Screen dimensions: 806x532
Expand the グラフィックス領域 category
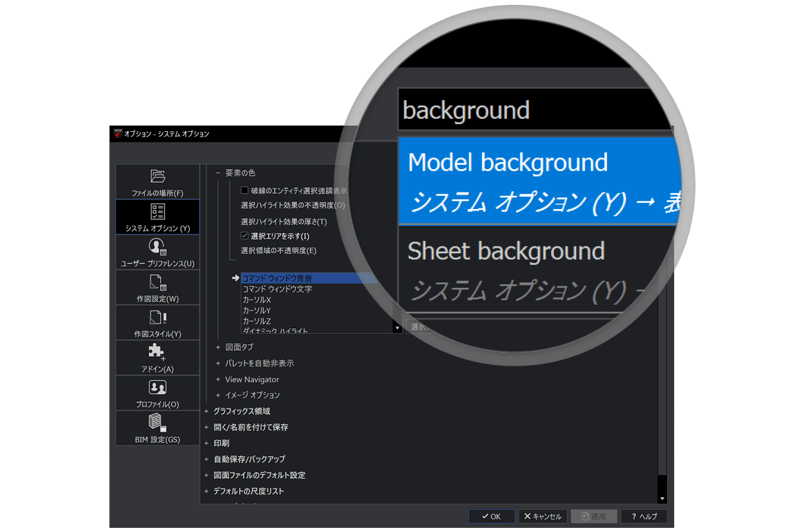(207, 411)
